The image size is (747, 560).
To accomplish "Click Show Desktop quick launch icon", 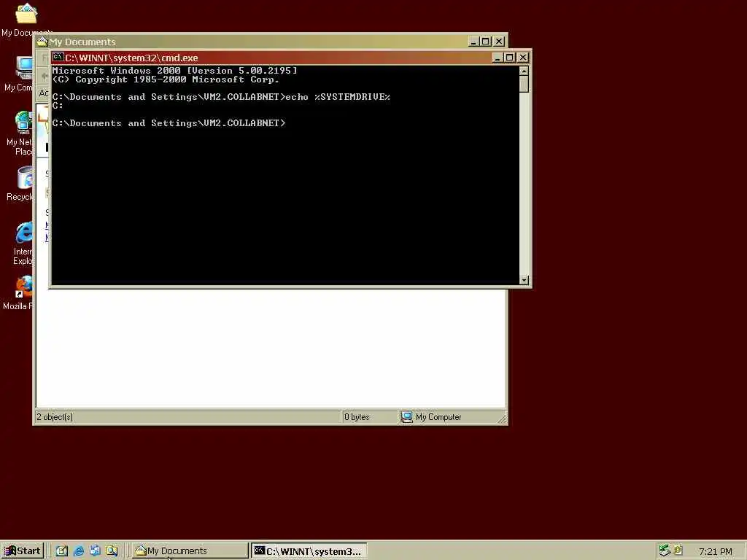I will pos(62,551).
